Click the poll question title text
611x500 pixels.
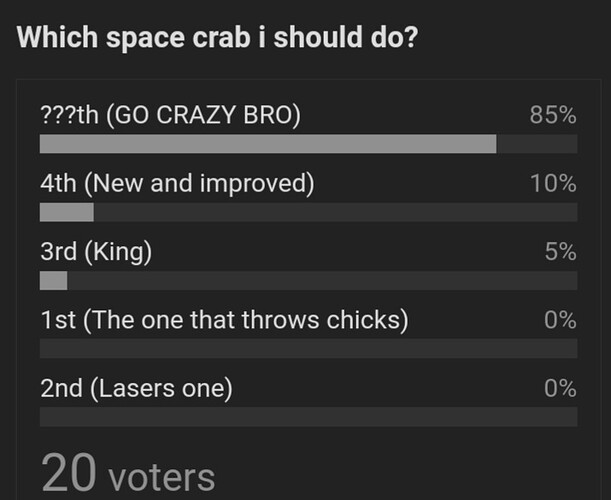[x=218, y=39]
